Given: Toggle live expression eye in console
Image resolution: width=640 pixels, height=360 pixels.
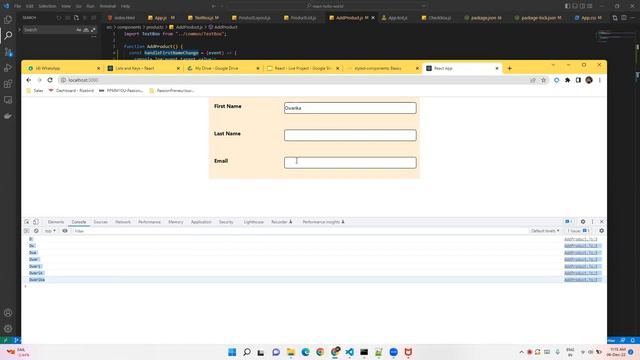Looking at the screenshot, I should 65,231.
